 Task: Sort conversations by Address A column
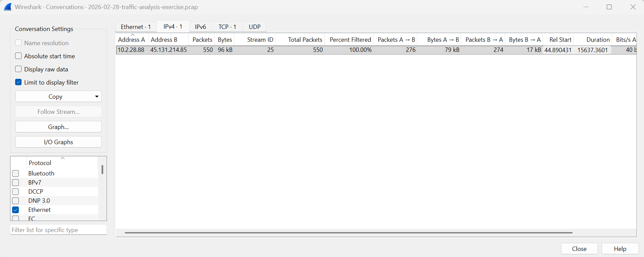coord(132,39)
